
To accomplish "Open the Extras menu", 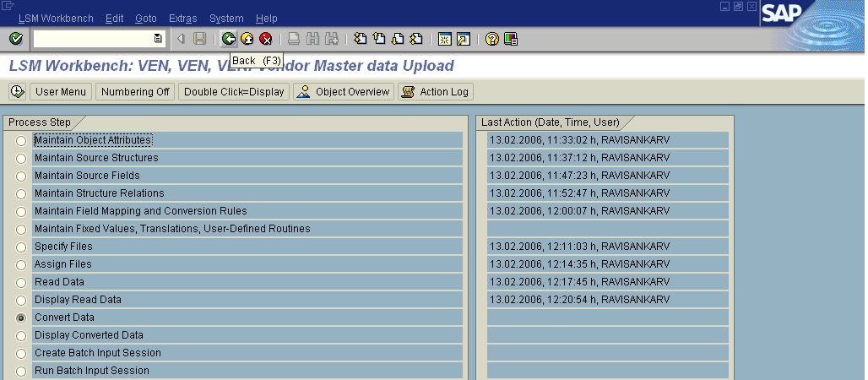I will tap(183, 19).
